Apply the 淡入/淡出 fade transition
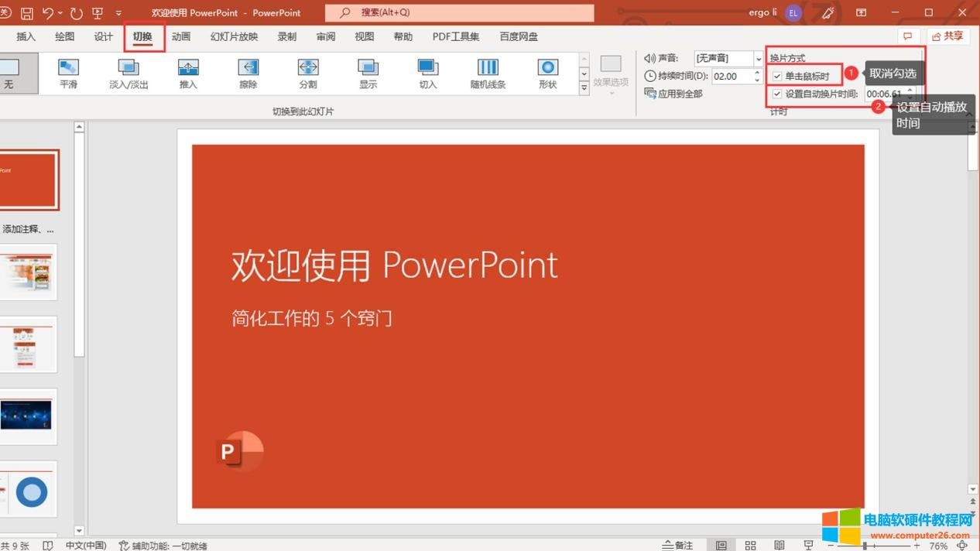Image resolution: width=980 pixels, height=551 pixels. click(128, 73)
